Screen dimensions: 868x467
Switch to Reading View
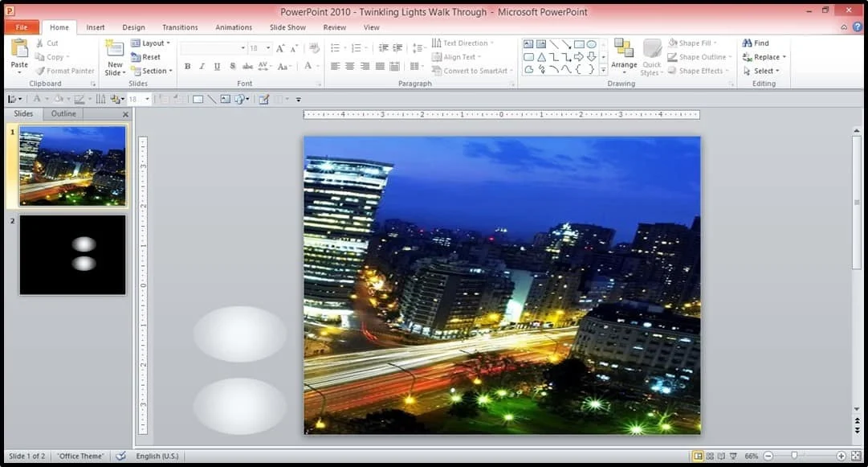(x=721, y=456)
